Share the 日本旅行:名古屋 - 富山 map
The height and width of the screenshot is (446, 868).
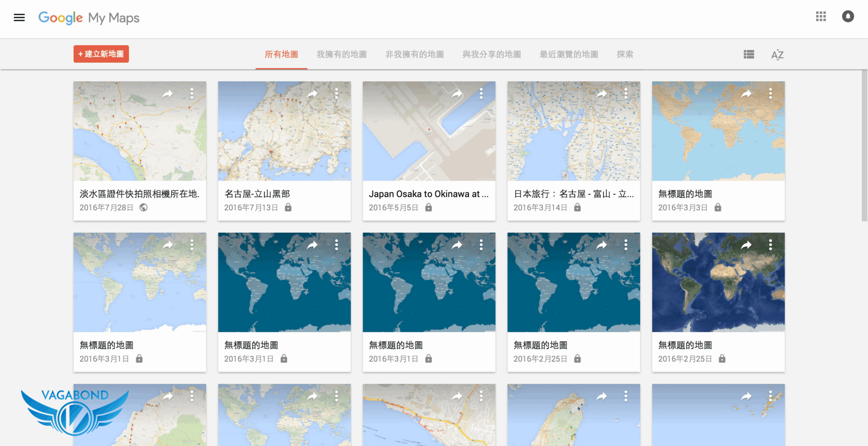pyautogui.click(x=602, y=94)
